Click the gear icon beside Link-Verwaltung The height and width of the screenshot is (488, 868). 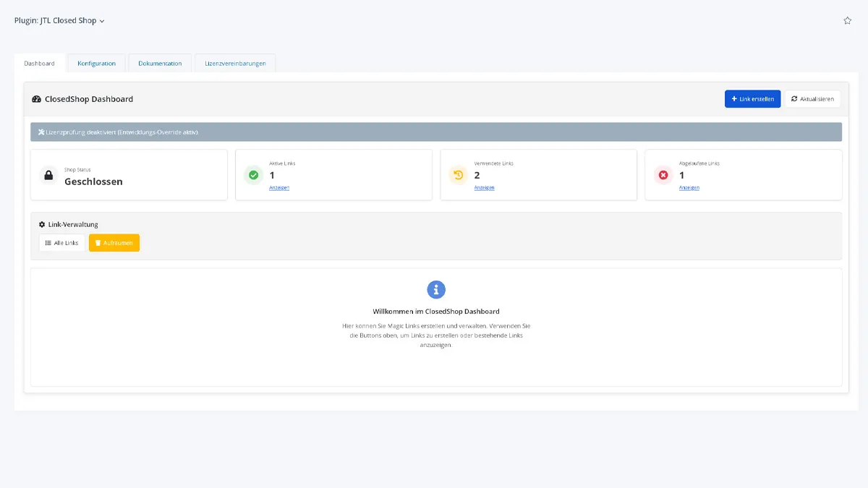point(42,224)
